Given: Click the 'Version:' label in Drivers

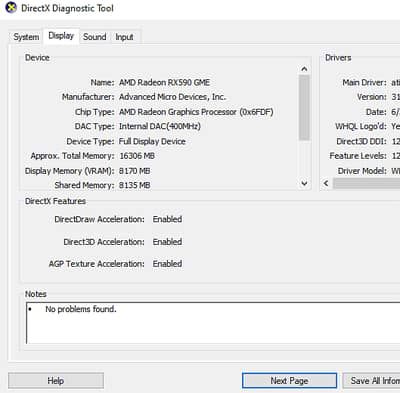Looking at the screenshot, I should click(x=372, y=97).
